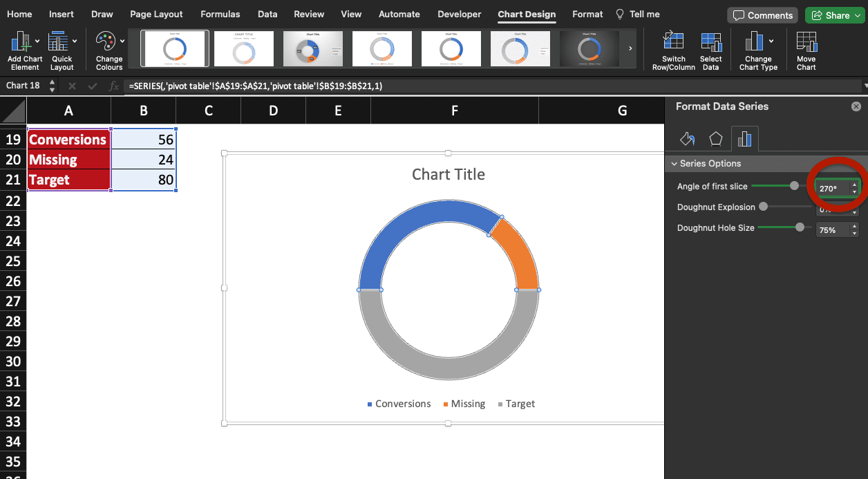The image size is (868, 479).
Task: Select the first chart style thumbnail
Action: (174, 48)
